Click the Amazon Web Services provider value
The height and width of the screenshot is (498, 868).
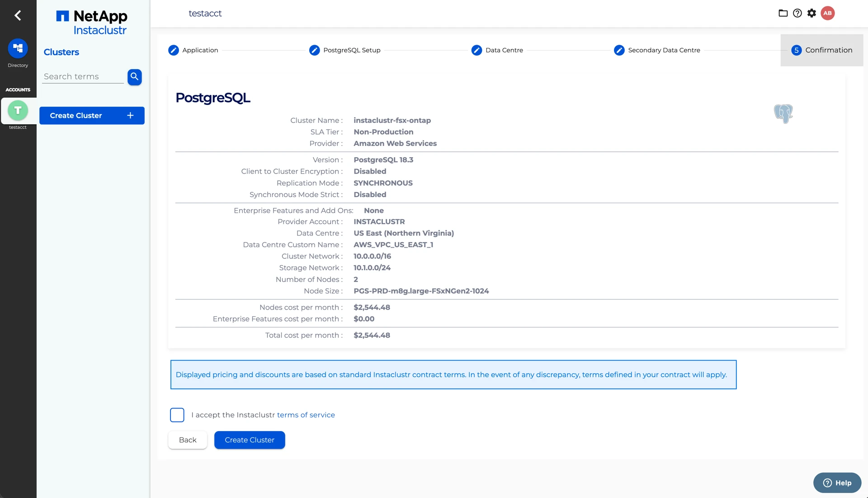pos(395,144)
